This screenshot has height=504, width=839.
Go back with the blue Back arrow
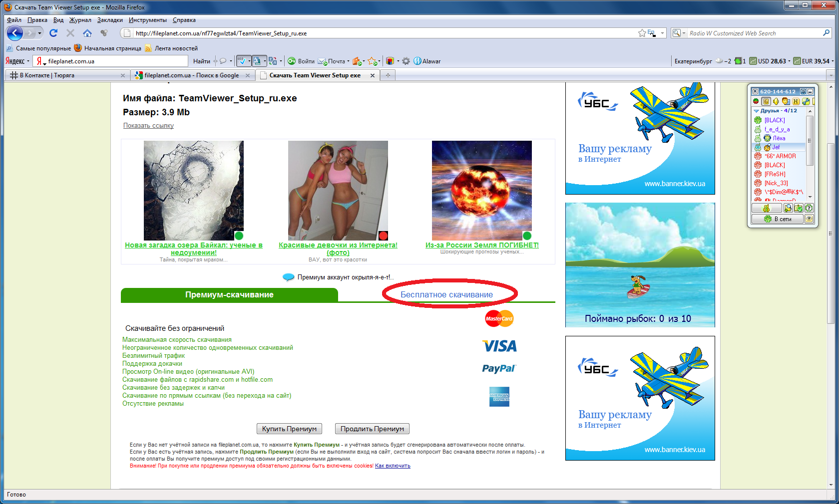coord(15,33)
